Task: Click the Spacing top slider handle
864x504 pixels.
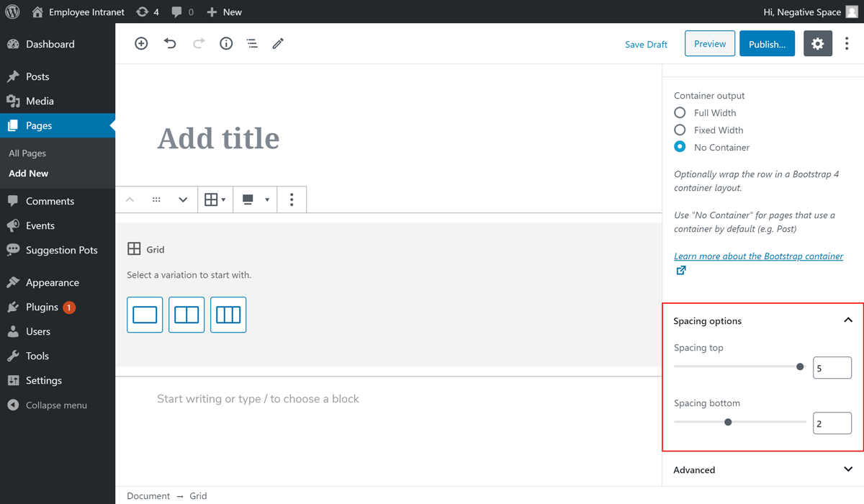Action: click(800, 367)
